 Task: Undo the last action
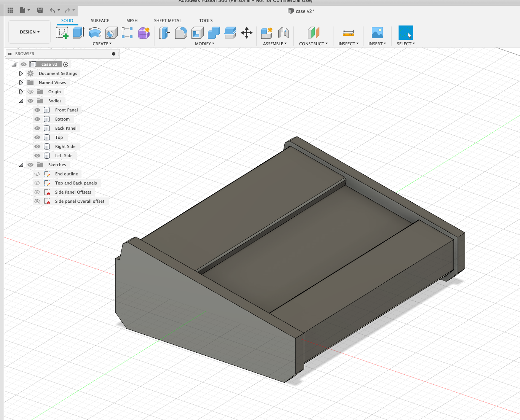click(53, 10)
